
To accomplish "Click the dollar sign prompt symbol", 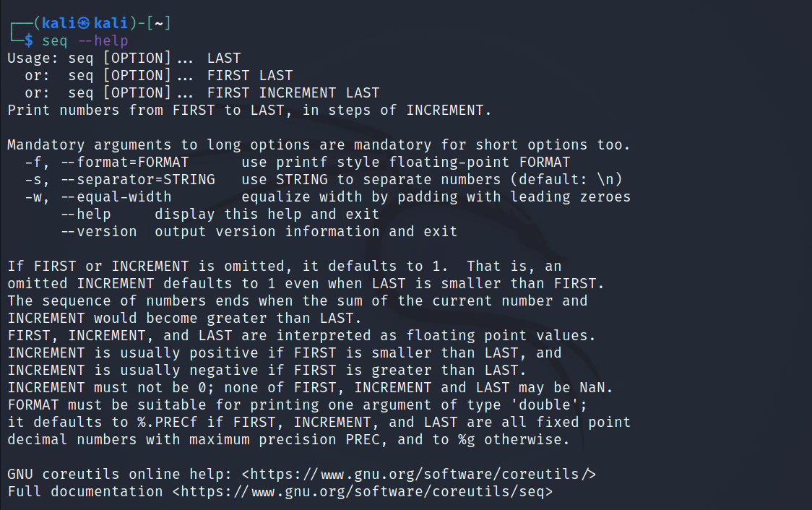I will tap(29, 41).
